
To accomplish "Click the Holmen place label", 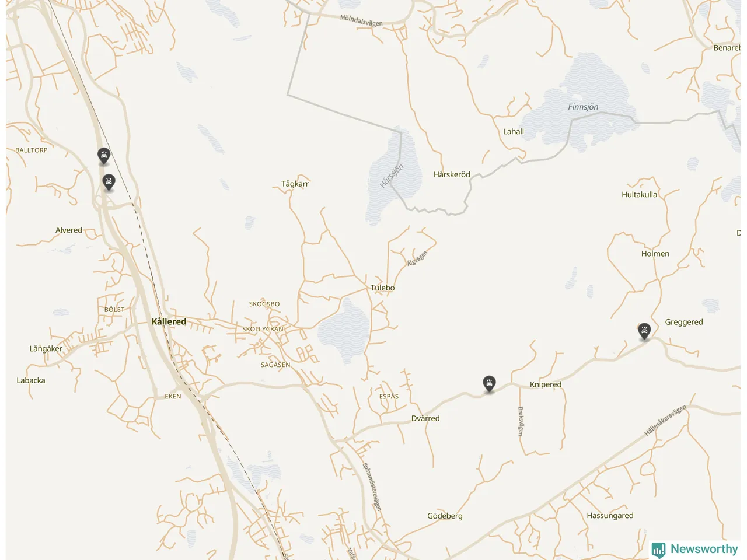I will 655,254.
